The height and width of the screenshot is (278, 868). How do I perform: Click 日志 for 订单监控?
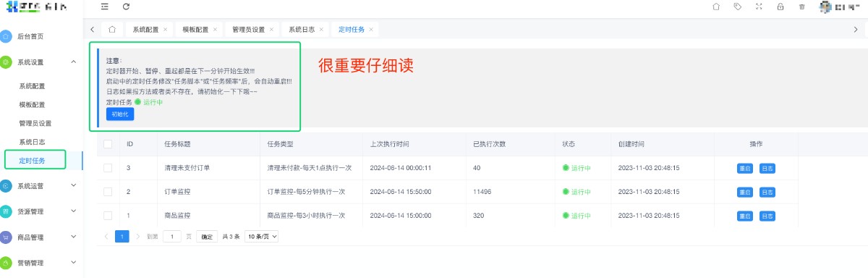click(767, 192)
